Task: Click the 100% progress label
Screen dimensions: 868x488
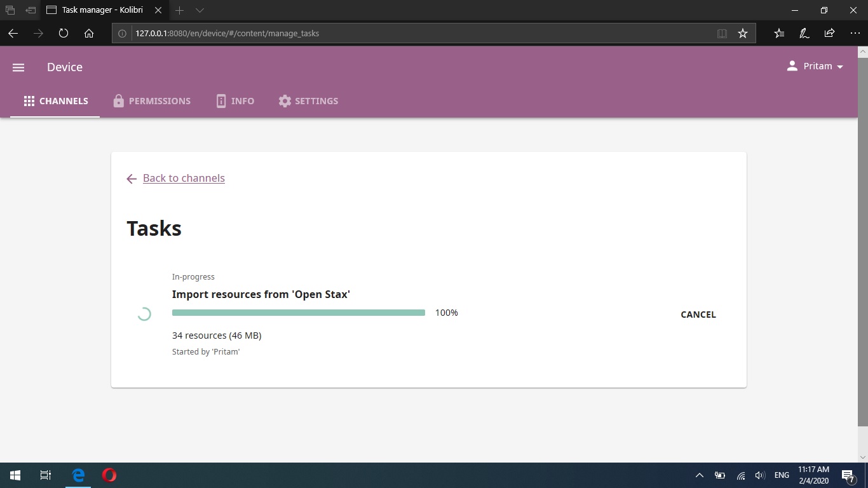Action: [447, 313]
